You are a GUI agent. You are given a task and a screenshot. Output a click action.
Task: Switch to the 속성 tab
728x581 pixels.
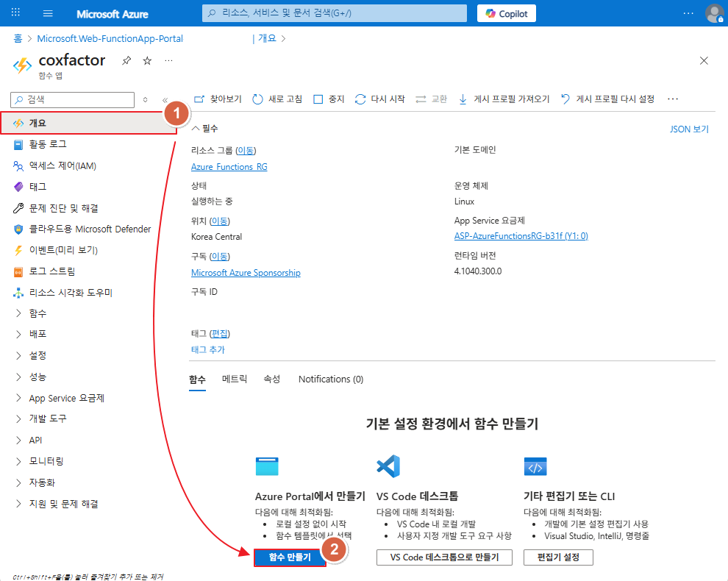[272, 379]
